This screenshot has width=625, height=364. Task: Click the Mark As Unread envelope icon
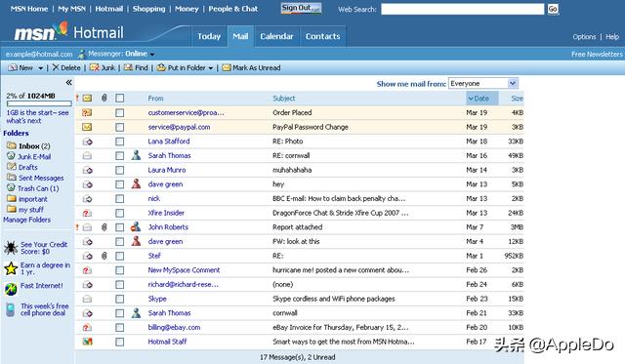point(227,67)
